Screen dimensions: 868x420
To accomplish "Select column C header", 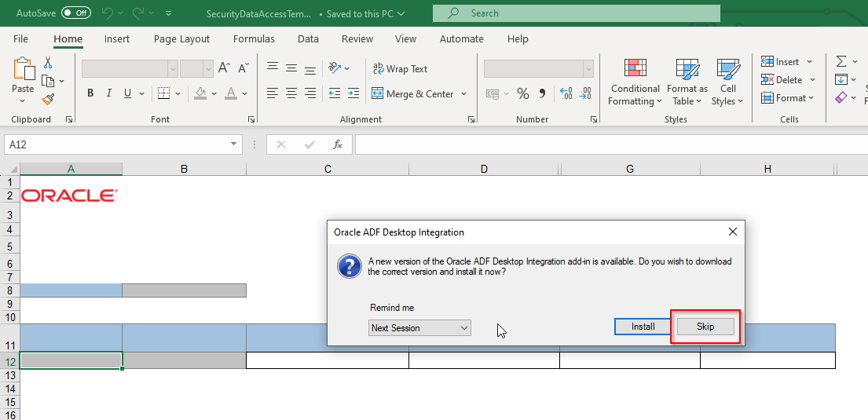I will pos(328,169).
